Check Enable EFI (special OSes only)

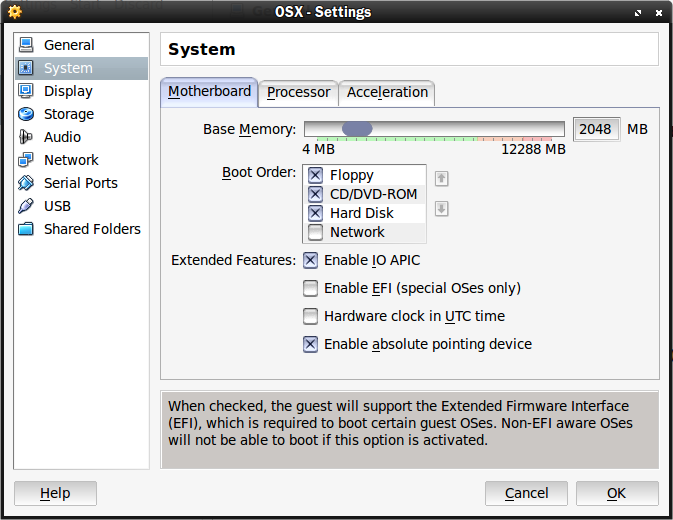pos(310,288)
